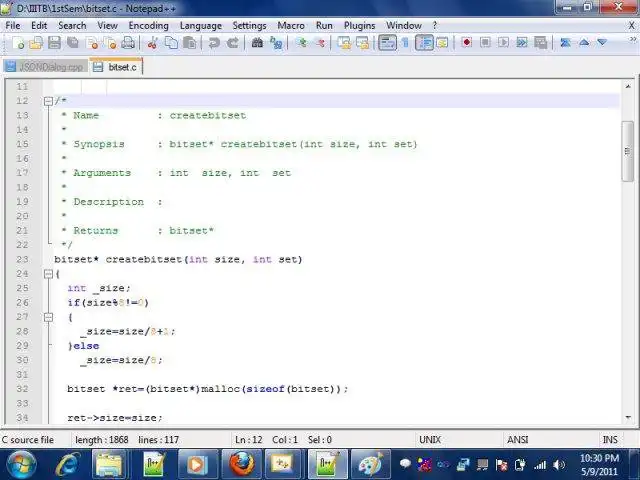Click the volume speaker tray icon
The width and height of the screenshot is (640, 480).
click(559, 464)
